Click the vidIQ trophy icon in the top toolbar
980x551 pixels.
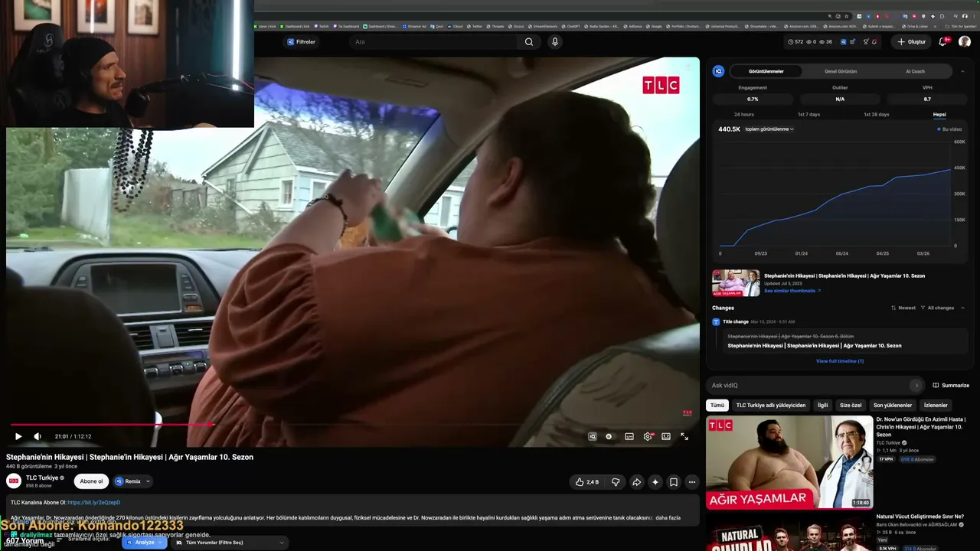866,42
